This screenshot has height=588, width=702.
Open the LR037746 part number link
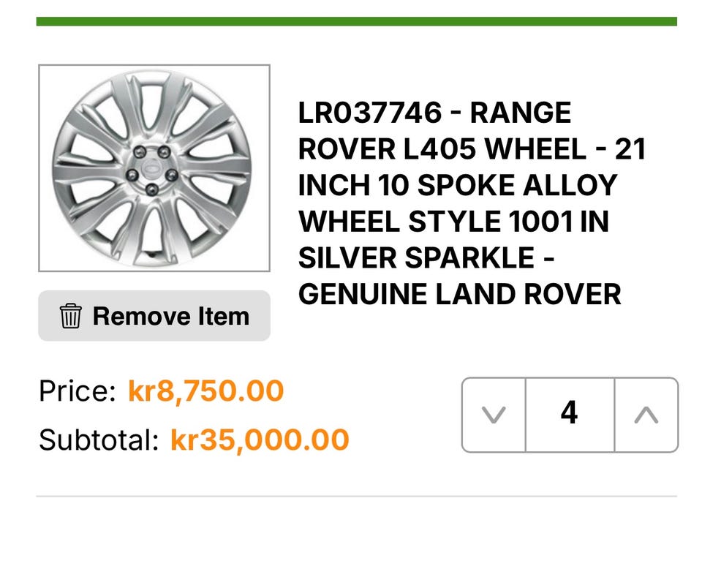tap(370, 113)
